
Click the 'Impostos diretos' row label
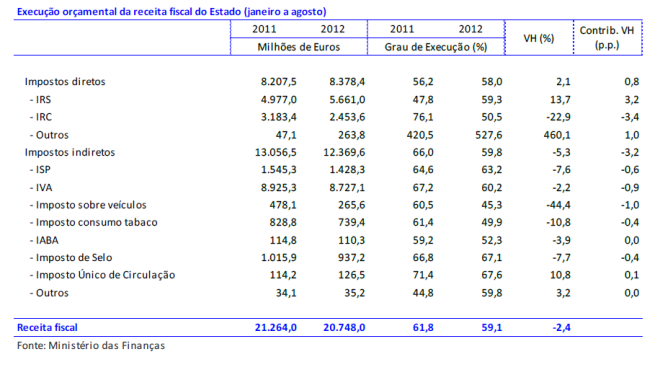click(x=65, y=82)
